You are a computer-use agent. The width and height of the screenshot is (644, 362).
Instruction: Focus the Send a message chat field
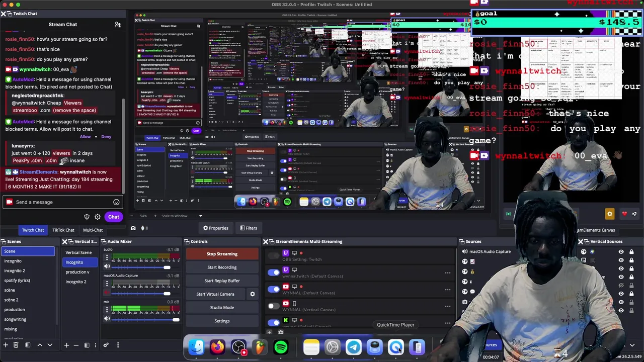[62, 202]
